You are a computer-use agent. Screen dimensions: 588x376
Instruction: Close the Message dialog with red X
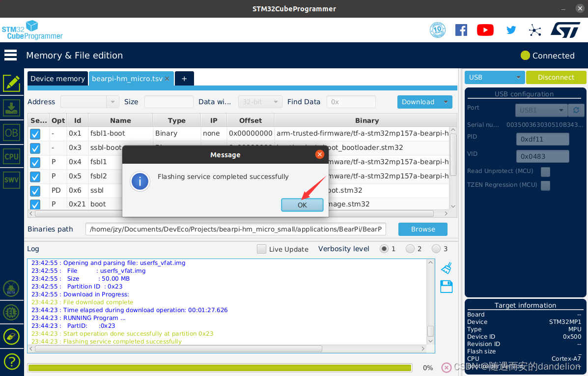tap(319, 155)
